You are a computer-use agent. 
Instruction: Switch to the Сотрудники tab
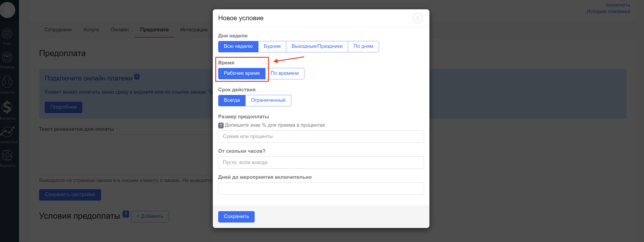tap(58, 29)
